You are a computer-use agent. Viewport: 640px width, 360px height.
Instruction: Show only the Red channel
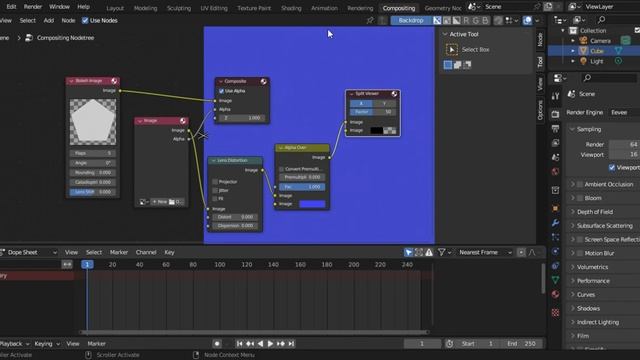click(x=466, y=20)
